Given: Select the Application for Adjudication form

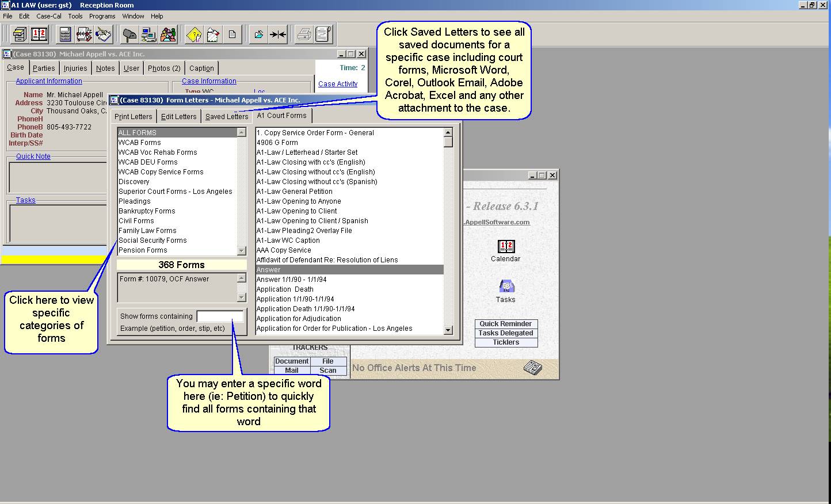Looking at the screenshot, I should (x=299, y=319).
